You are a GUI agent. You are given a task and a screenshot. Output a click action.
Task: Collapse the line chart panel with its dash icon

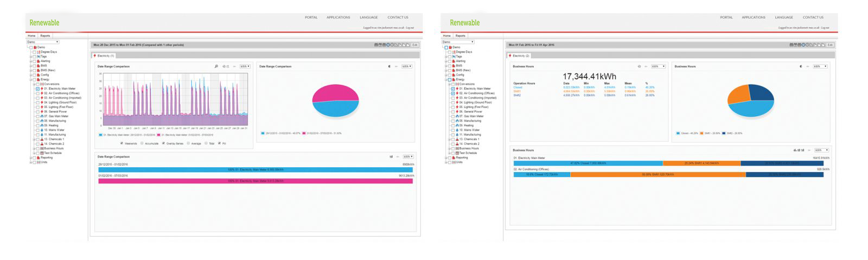tap(234, 66)
